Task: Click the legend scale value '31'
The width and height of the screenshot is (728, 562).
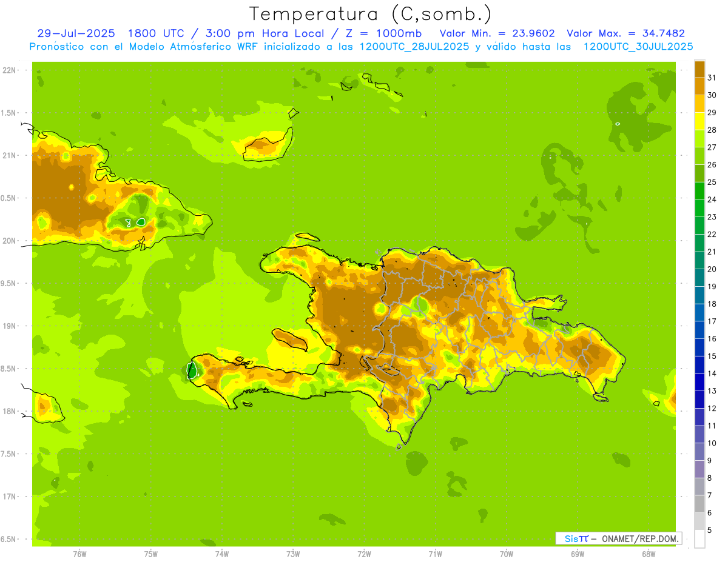Action: pyautogui.click(x=712, y=78)
